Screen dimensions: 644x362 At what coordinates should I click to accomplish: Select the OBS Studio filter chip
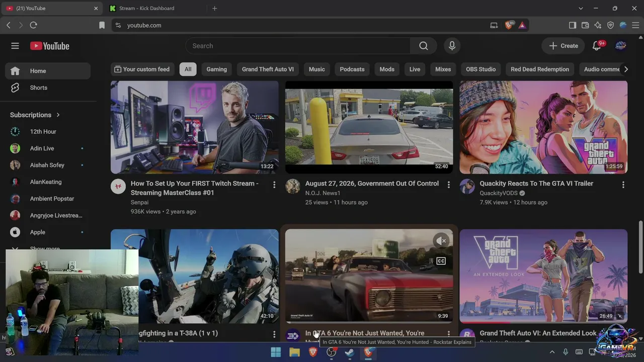pyautogui.click(x=481, y=69)
